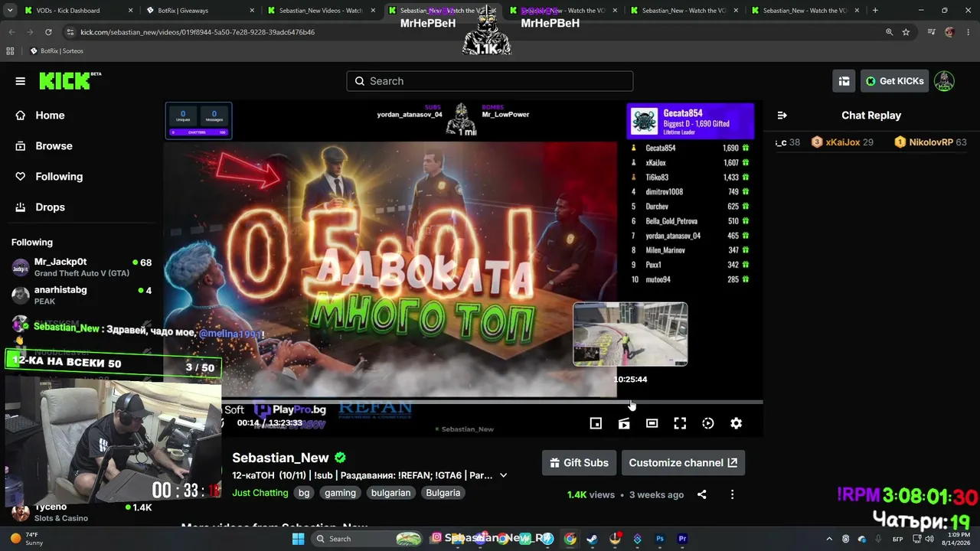
Task: Expand the stream title description
Action: coord(503,475)
